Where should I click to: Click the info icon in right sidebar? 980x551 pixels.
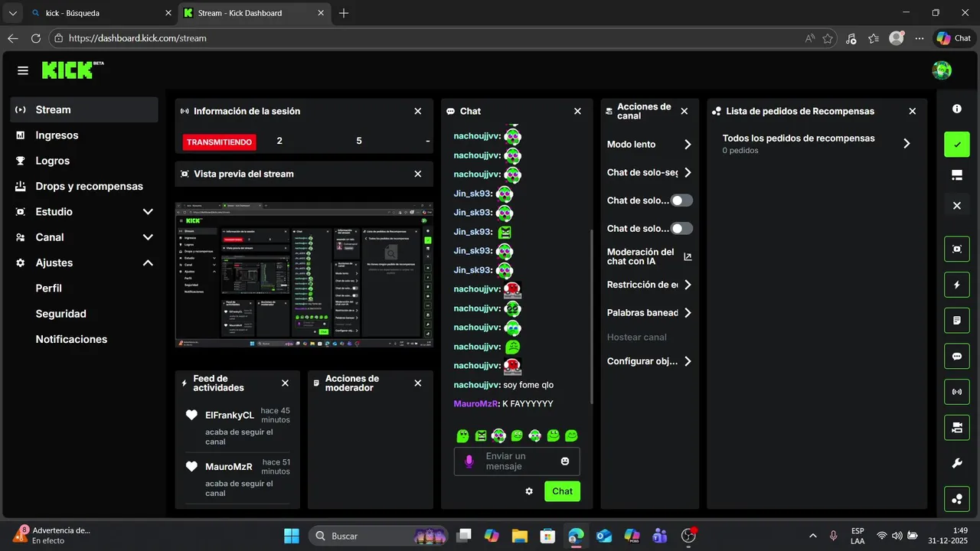[957, 109]
